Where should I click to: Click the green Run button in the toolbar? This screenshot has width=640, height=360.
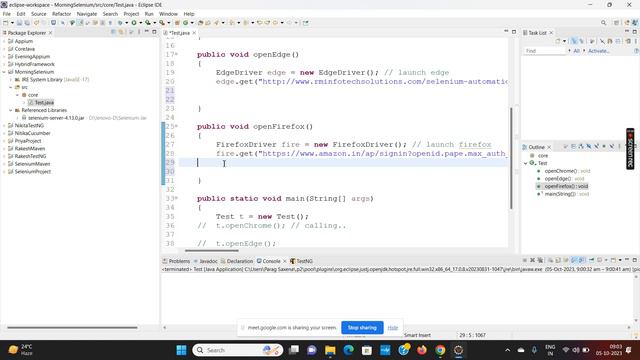pos(133,23)
